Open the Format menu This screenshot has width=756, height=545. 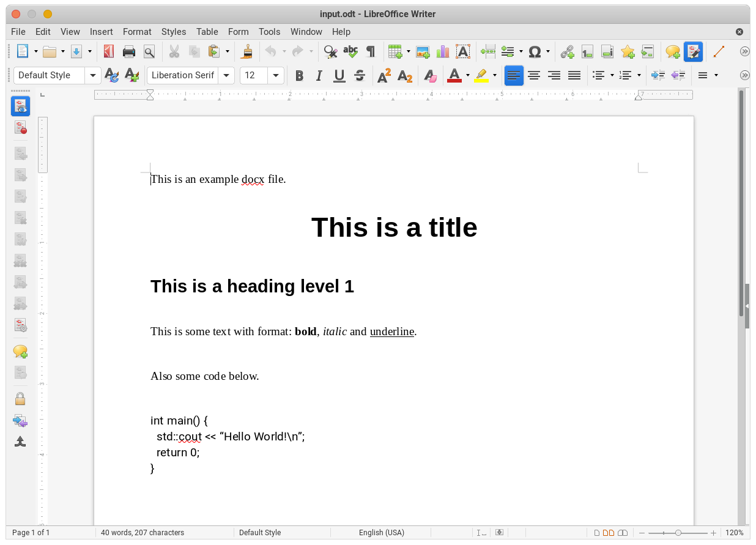point(137,32)
